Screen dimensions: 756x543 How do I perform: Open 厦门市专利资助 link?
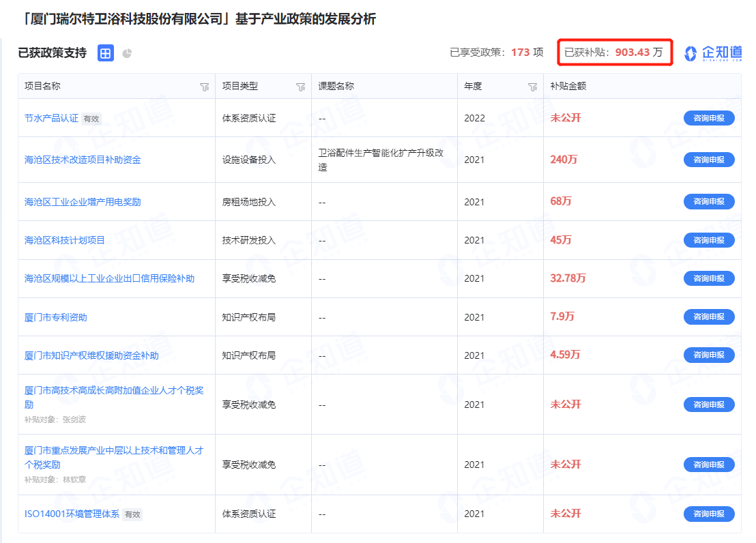click(x=56, y=317)
